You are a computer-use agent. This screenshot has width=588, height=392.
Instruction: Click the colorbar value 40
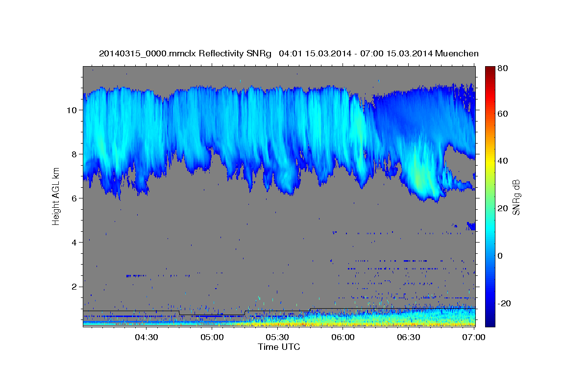tap(503, 161)
